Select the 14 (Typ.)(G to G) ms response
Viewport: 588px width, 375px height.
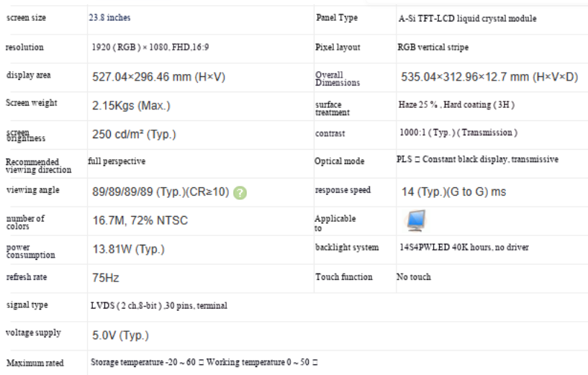(x=453, y=191)
